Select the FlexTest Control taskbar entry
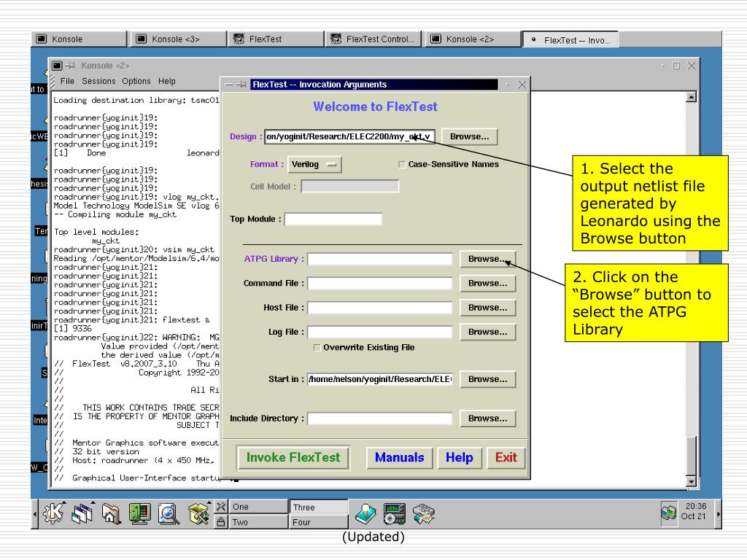747x560 pixels. click(374, 39)
